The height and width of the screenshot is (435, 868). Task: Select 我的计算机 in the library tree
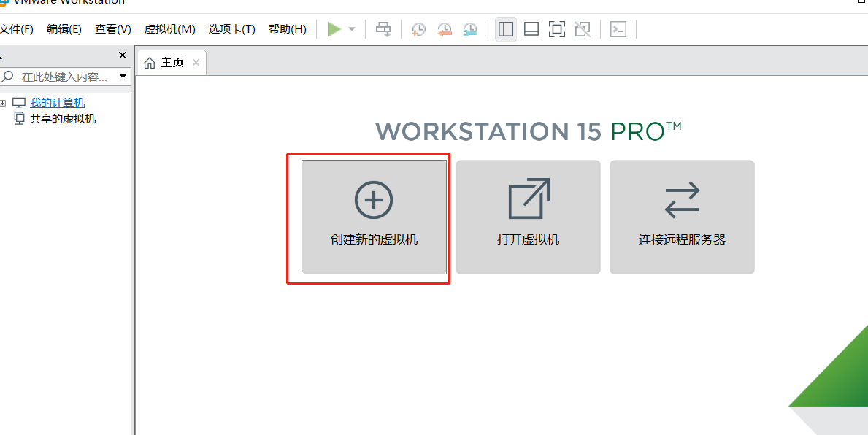pos(57,103)
